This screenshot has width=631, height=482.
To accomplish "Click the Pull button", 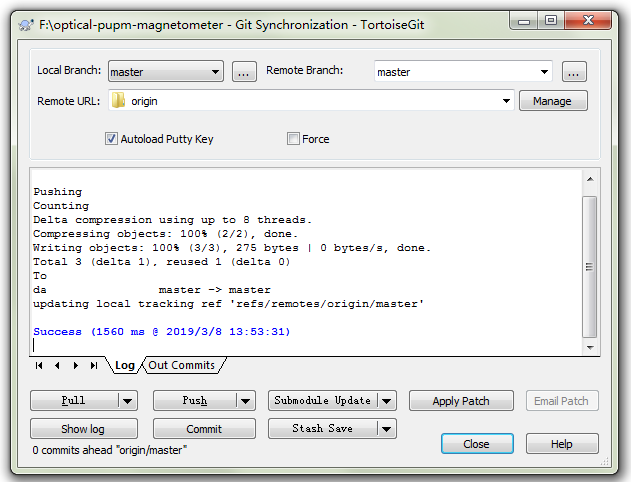I will click(74, 401).
